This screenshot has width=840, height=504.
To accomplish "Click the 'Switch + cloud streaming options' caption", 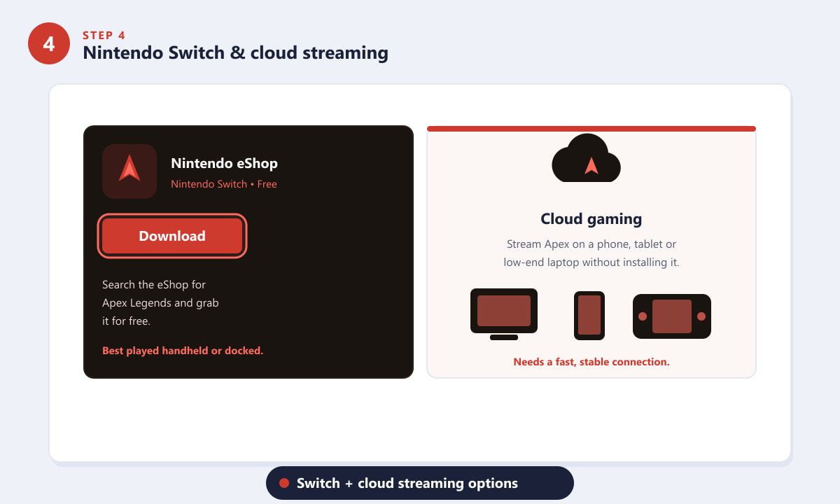I will 407,483.
